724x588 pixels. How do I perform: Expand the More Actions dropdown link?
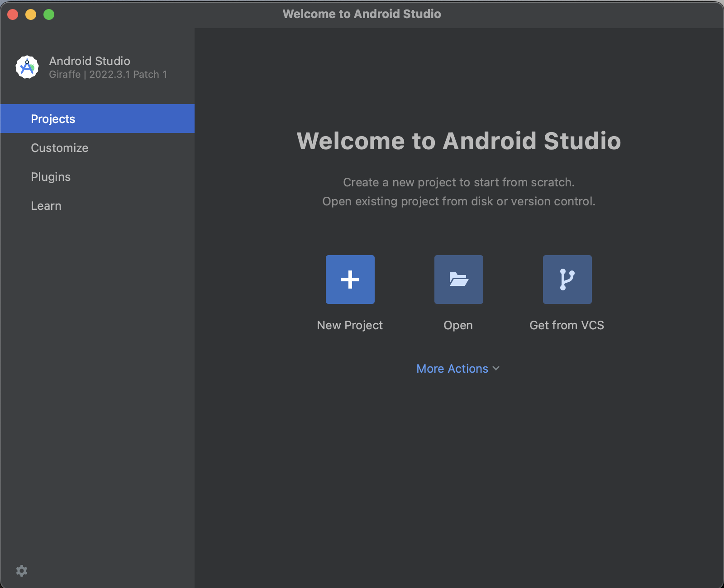click(x=452, y=369)
